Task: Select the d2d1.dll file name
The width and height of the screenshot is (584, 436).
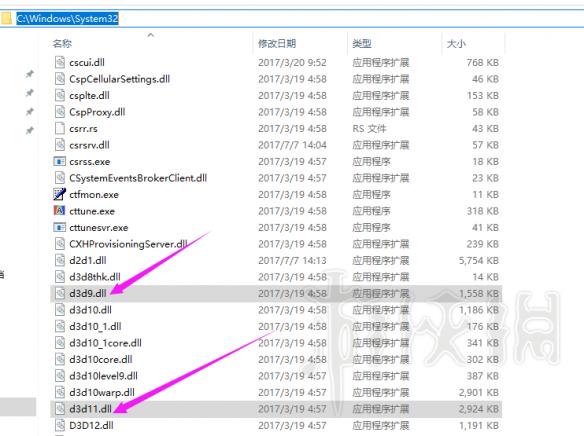Action: (x=88, y=260)
